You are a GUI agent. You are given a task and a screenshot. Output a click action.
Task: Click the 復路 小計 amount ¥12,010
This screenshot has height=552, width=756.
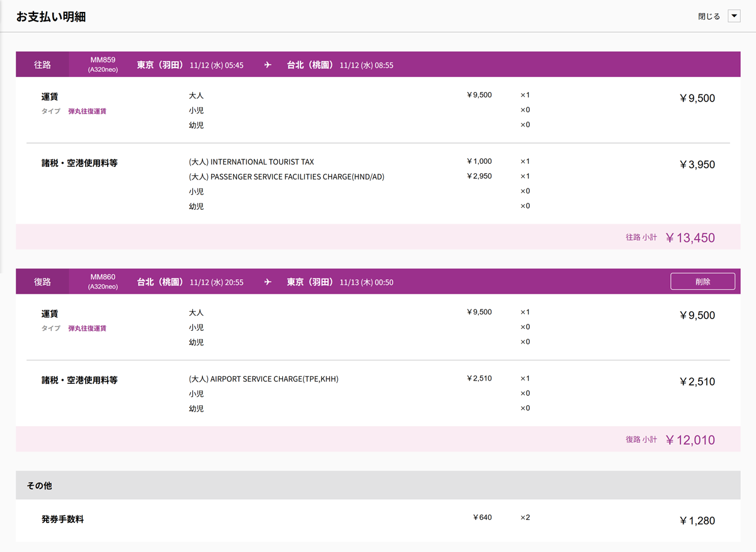(690, 440)
